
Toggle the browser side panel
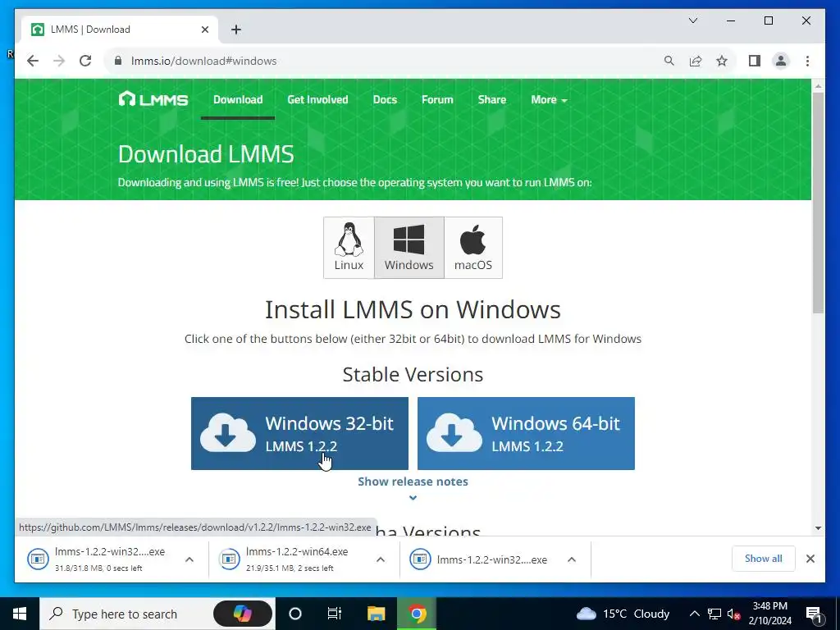[755, 61]
